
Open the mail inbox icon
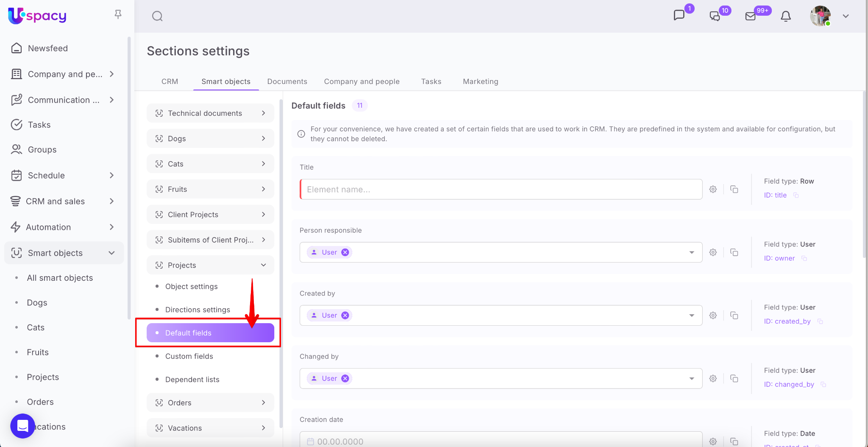click(750, 16)
